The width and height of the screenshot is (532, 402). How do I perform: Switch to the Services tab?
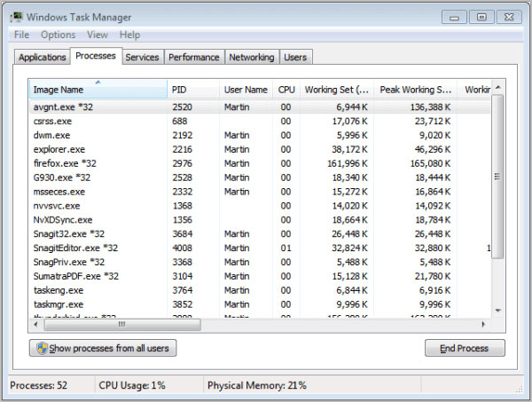pos(142,57)
